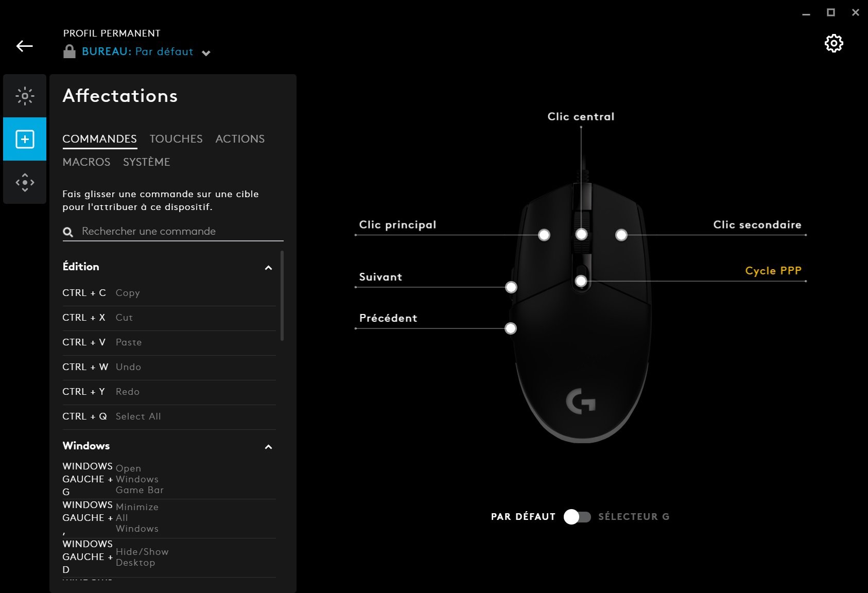Image resolution: width=868 pixels, height=593 pixels.
Task: Click the Rechercher une commande search field
Action: pyautogui.click(x=173, y=232)
